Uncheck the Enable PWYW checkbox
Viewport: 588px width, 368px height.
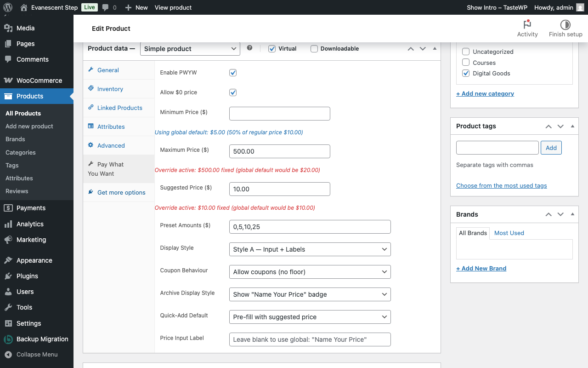pos(233,73)
